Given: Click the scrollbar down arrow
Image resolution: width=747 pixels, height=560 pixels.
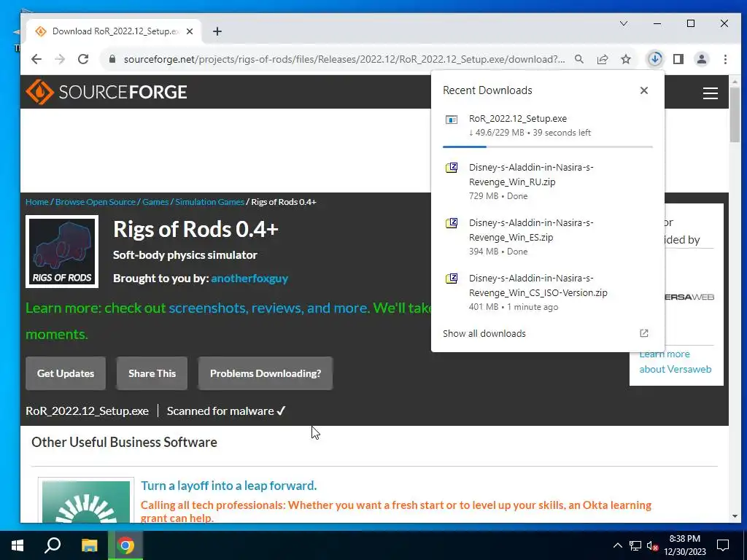Looking at the screenshot, I should 735,516.
